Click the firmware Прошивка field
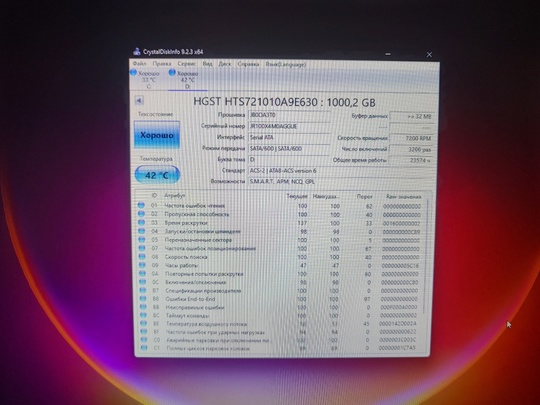This screenshot has width=540, height=405. (x=289, y=115)
